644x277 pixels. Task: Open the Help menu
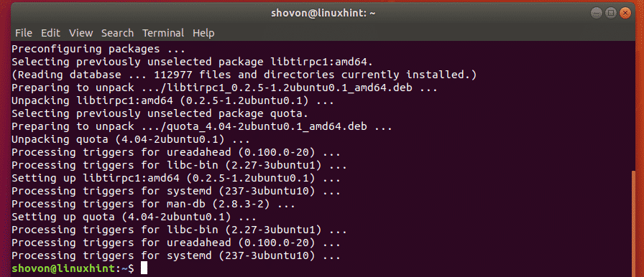click(x=203, y=33)
